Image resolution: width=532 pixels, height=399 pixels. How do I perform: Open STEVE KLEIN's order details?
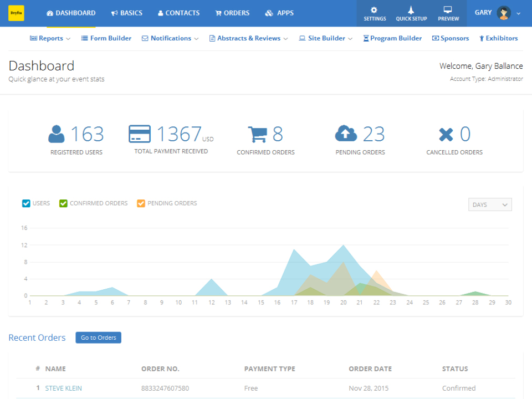pos(63,388)
